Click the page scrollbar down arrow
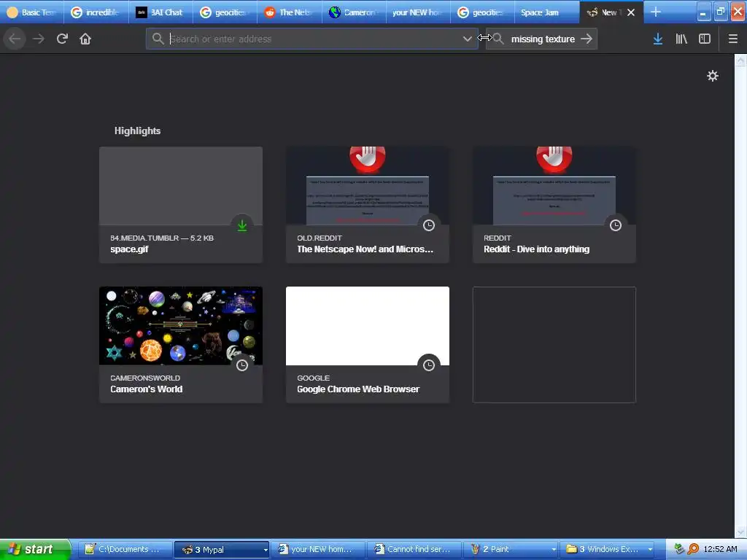The image size is (747, 560). (x=740, y=532)
